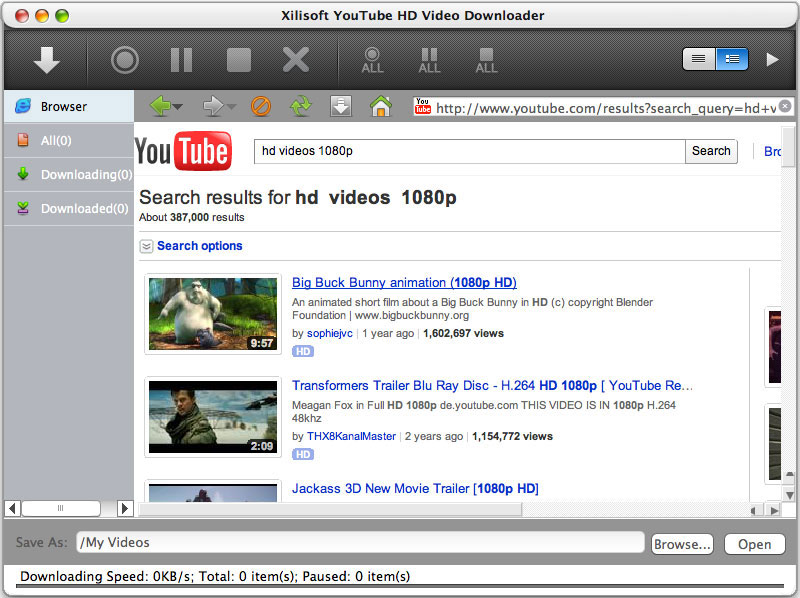Clear the address bar with X
The height and width of the screenshot is (598, 800).
[x=786, y=106]
